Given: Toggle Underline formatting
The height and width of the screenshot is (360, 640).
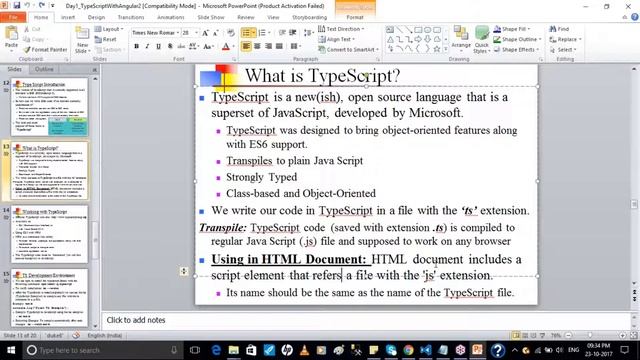Looking at the screenshot, I should [158, 46].
